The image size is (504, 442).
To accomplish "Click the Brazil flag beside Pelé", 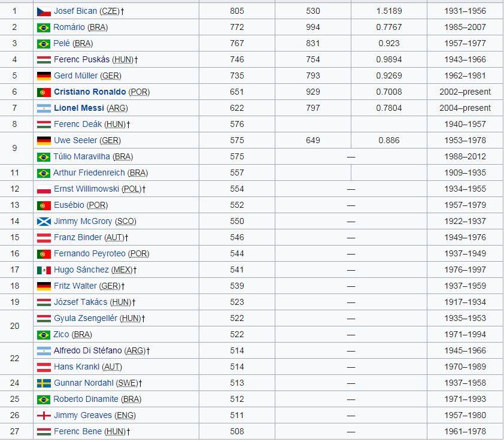I will pos(44,44).
